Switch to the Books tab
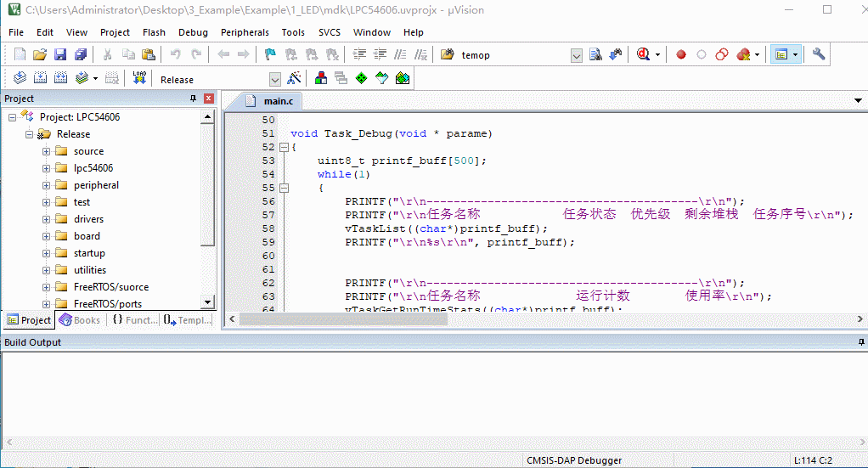This screenshot has width=868, height=468. [81, 320]
